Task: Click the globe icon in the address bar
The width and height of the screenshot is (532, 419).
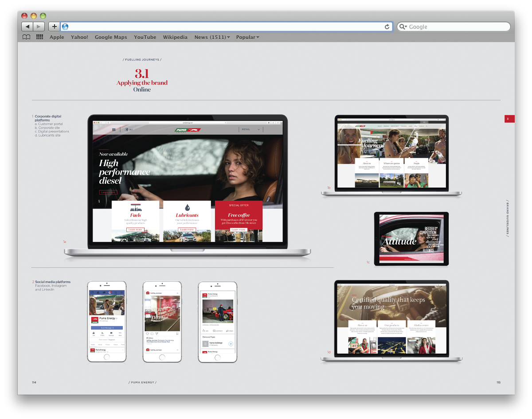Action: coord(65,27)
